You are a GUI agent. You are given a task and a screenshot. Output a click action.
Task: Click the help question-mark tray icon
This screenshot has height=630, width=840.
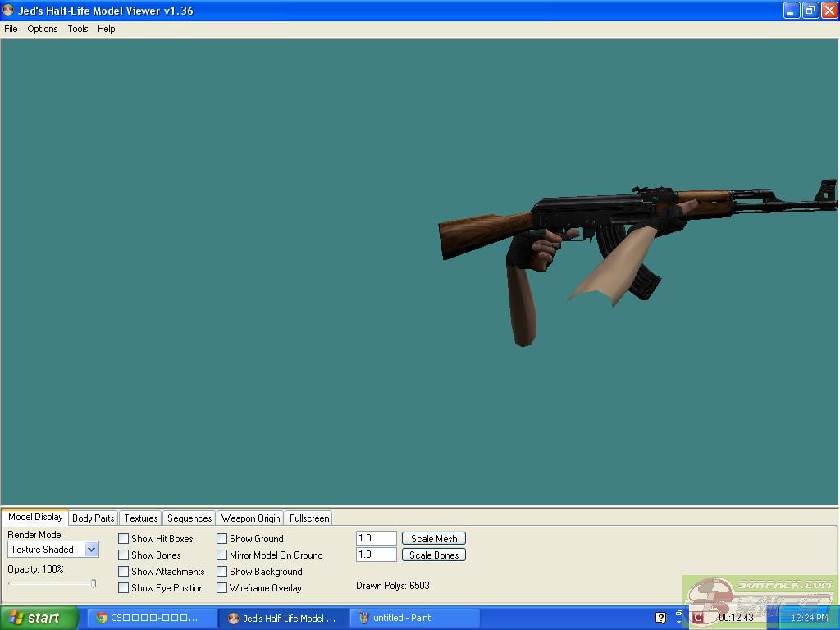pyautogui.click(x=660, y=618)
